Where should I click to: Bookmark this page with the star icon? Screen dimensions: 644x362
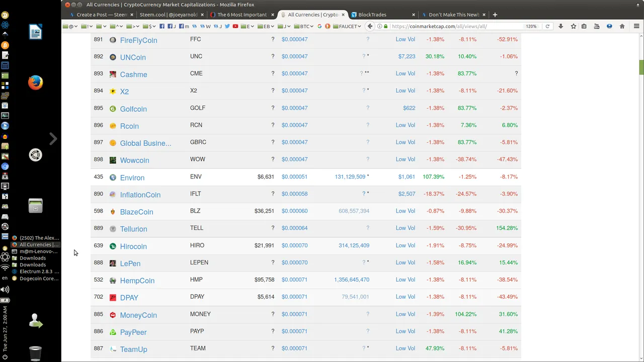574,26
